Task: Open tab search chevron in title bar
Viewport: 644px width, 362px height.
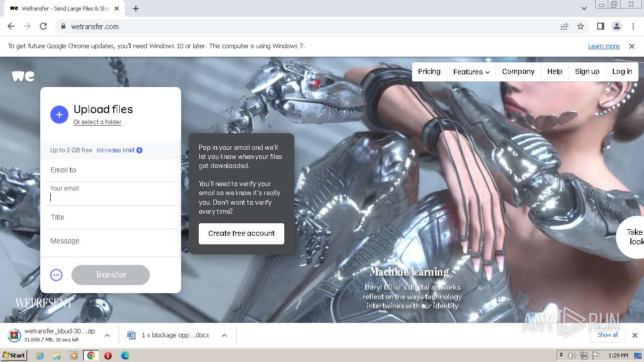Action: pos(584,9)
